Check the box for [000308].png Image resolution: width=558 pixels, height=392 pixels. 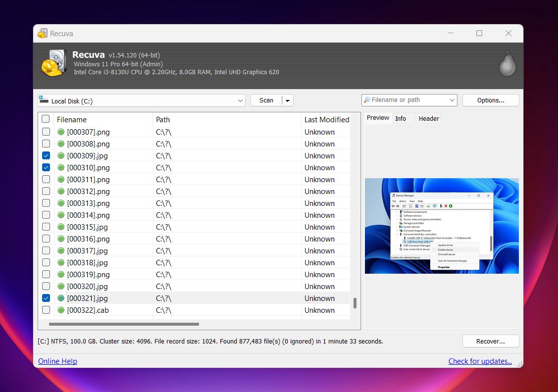(46, 144)
